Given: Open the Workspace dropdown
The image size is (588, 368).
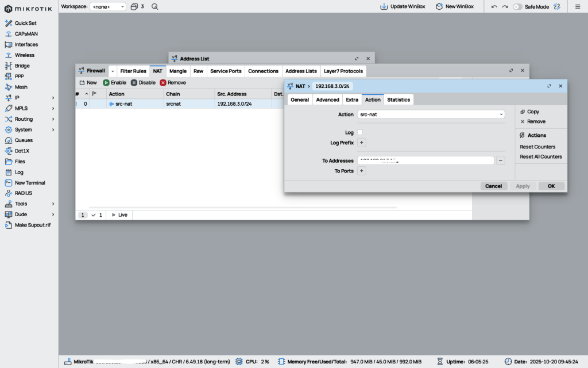Looking at the screenshot, I should 108,6.
